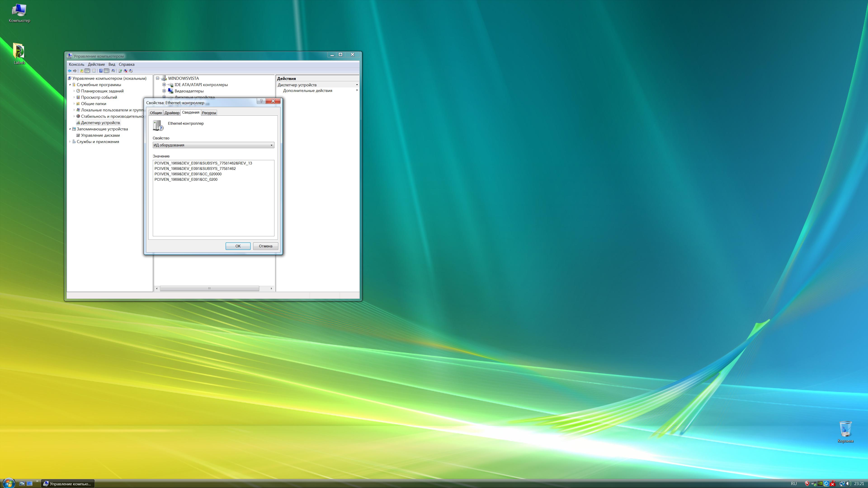Viewport: 868px width, 488px height.
Task: Click Update driver software toolbar icon
Action: coord(120,71)
